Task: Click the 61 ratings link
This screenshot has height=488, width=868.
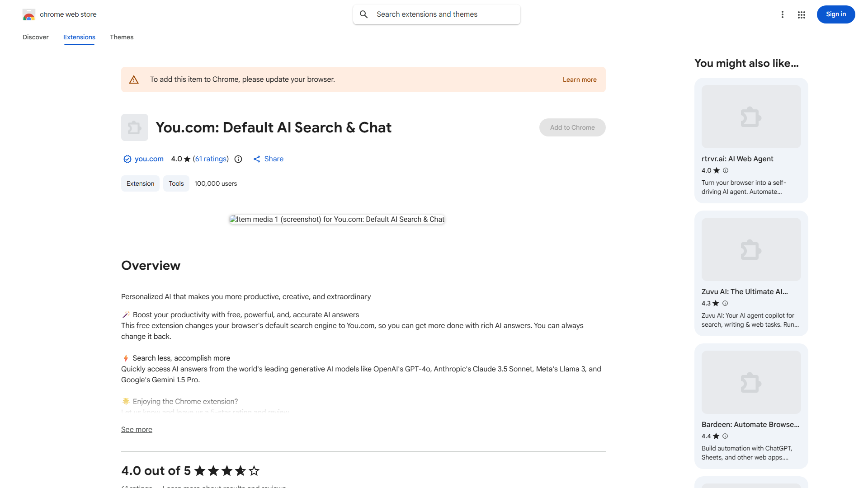Action: click(211, 159)
